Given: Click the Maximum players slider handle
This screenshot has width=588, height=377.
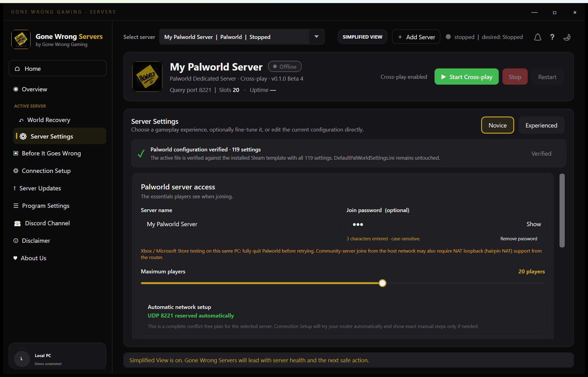Looking at the screenshot, I should click(382, 283).
